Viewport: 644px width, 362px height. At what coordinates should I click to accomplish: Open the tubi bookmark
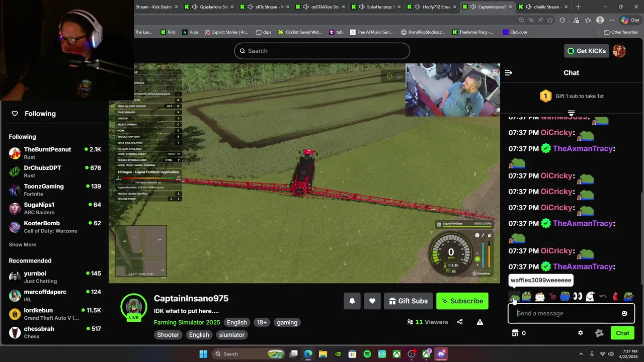pos(336,32)
